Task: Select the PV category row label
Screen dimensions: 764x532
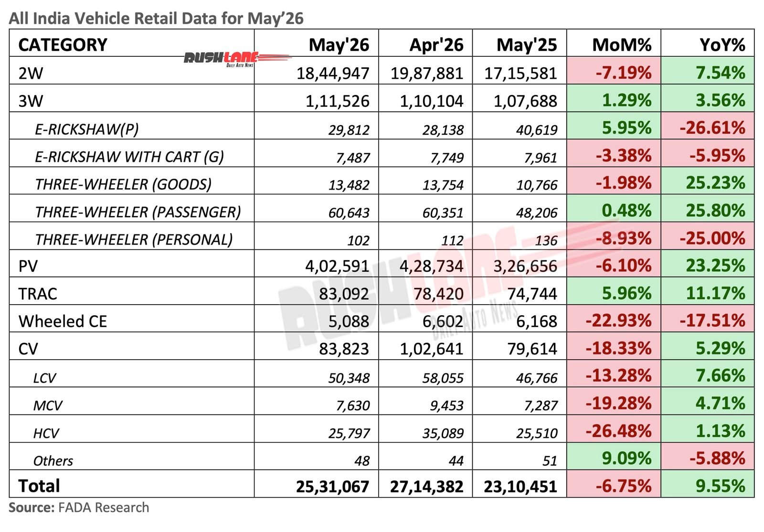Action: [x=28, y=266]
